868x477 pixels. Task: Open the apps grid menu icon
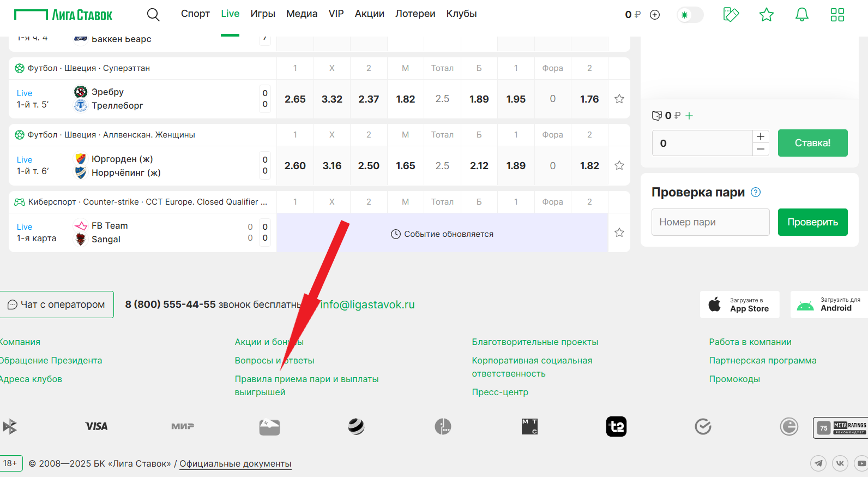point(837,15)
